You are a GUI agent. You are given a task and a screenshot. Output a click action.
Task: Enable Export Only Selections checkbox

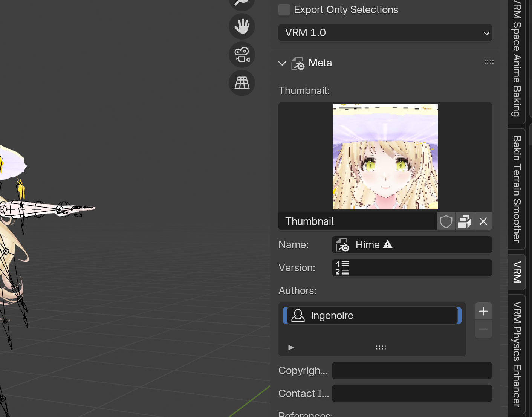284,10
